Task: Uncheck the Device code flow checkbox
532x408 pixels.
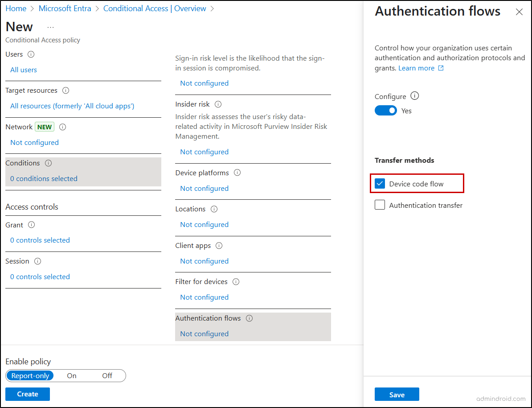Action: (380, 183)
